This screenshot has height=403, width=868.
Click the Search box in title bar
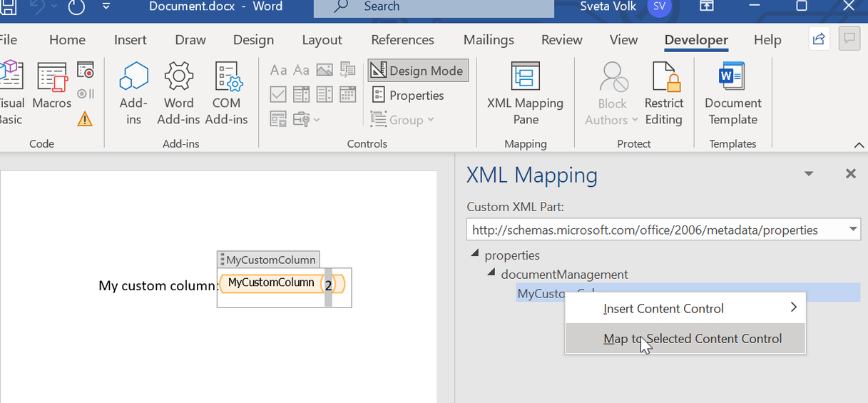tap(434, 7)
